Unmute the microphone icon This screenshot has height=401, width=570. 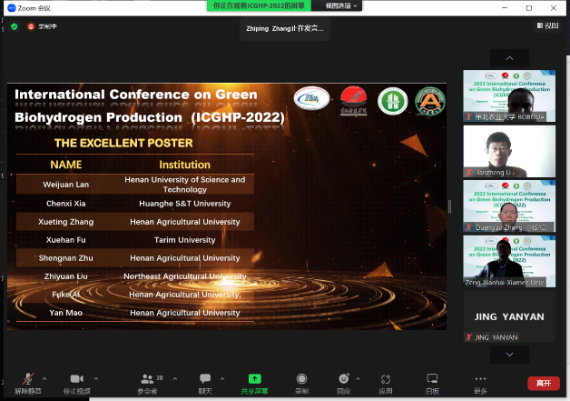click(x=28, y=379)
